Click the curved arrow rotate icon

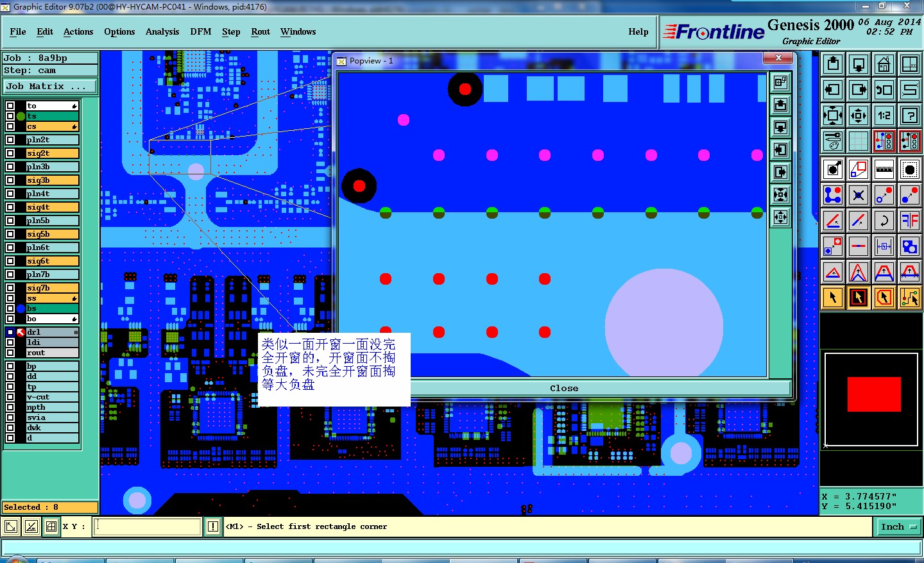(x=884, y=221)
